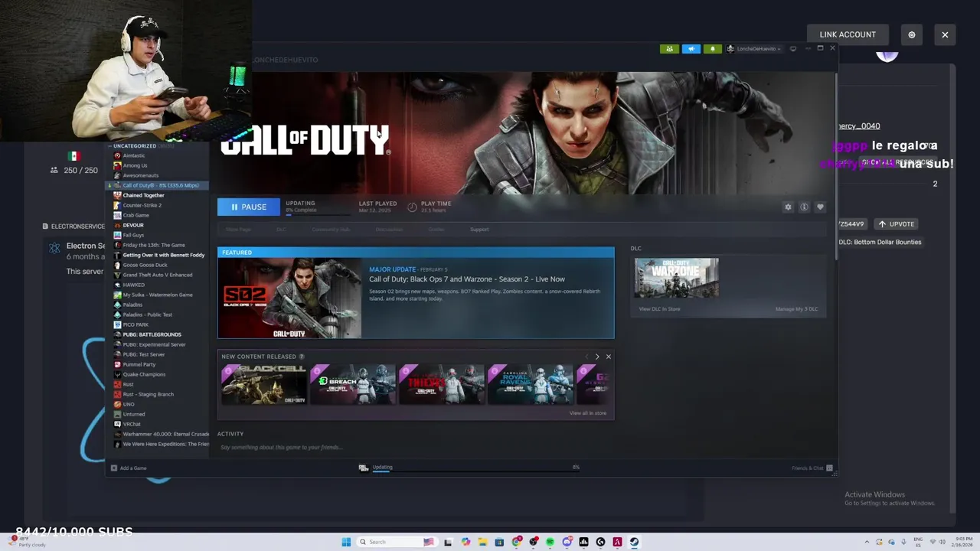980x551 pixels.
Task: Select Among Us in the library list
Action: click(x=135, y=165)
